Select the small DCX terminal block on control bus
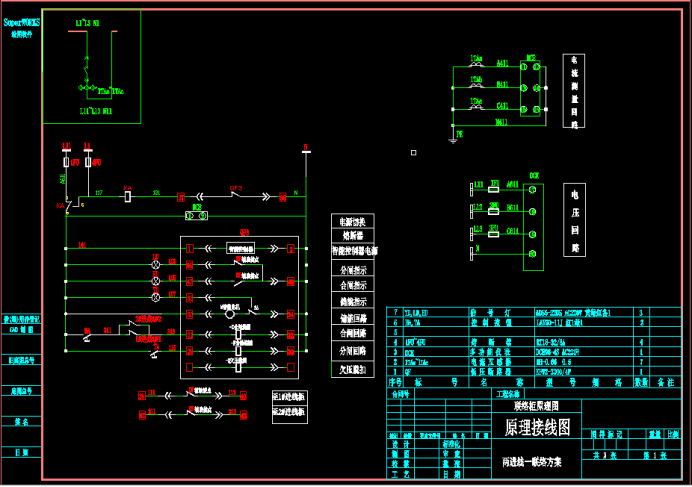The height and width of the screenshot is (487, 692). tap(196, 216)
